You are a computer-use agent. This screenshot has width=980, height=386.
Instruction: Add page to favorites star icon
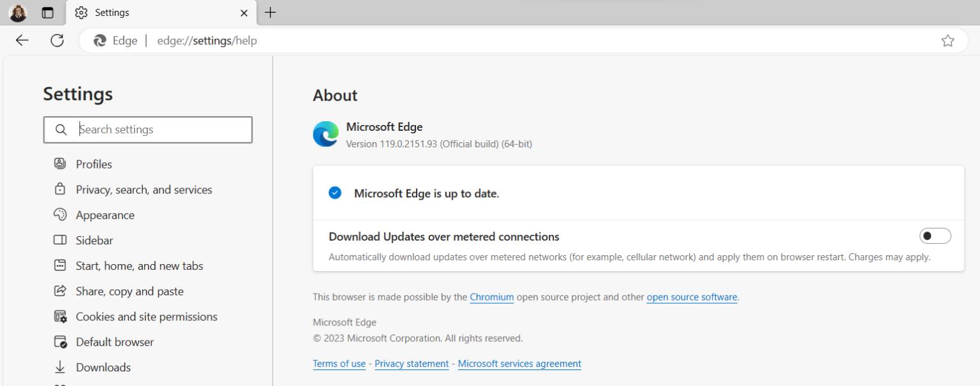coord(947,41)
